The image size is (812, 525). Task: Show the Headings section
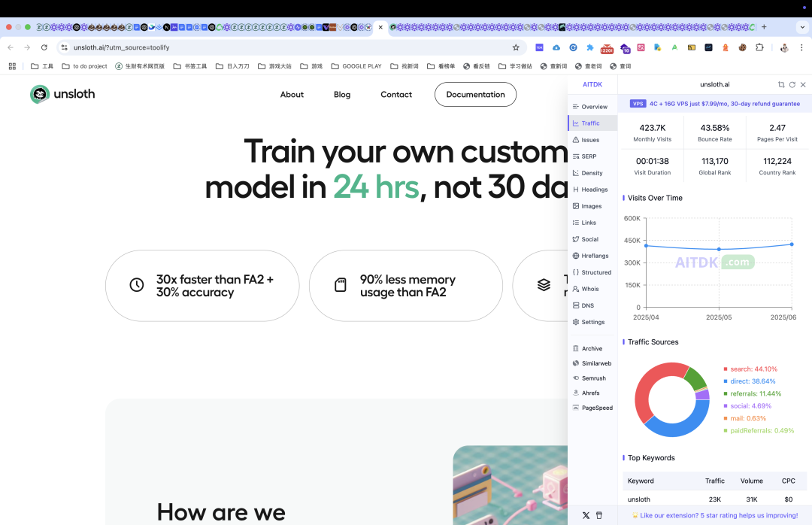592,190
